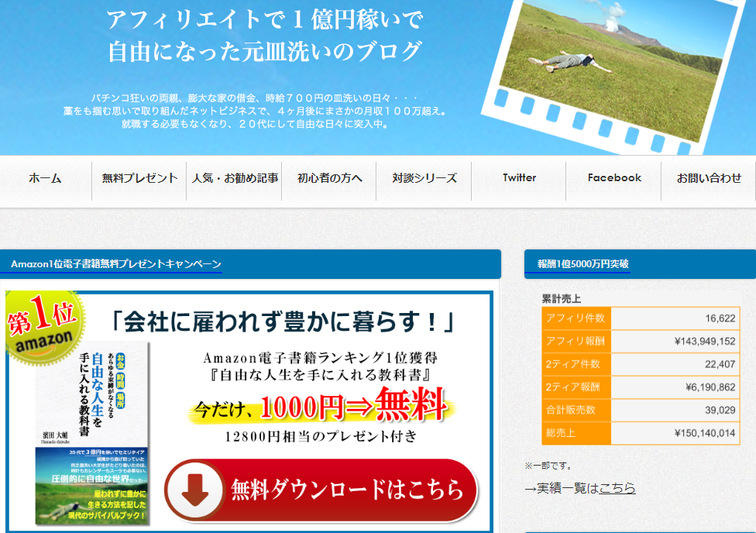The image size is (756, 533).
Task: Click the アフィリ件数 orange label cell
Action: pyautogui.click(x=576, y=318)
